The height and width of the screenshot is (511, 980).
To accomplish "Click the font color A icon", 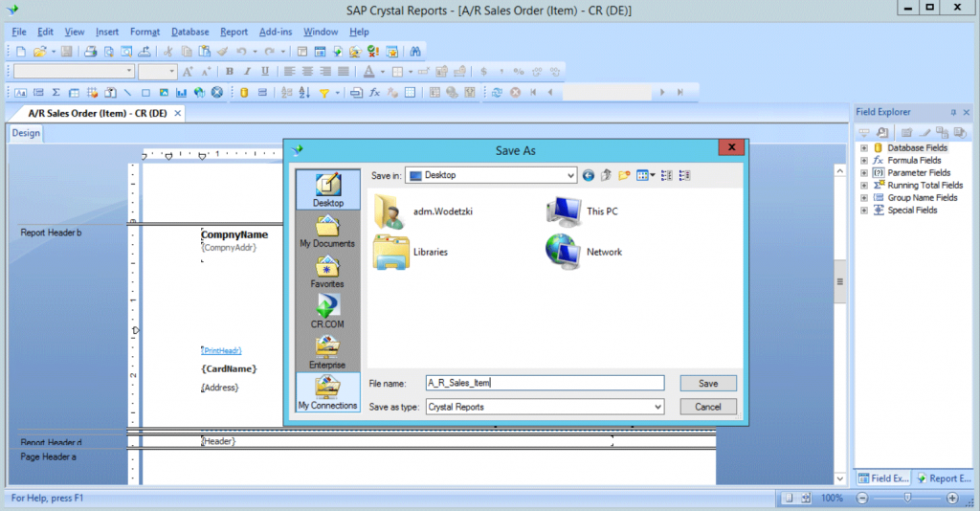I will [x=368, y=72].
